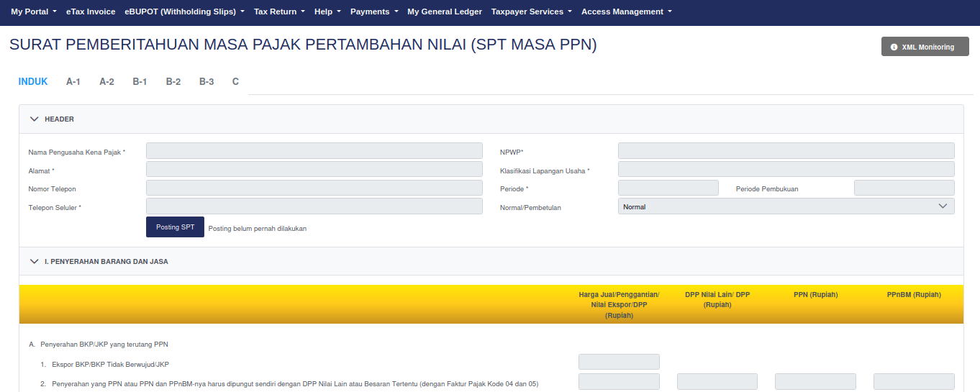The image size is (980, 392).
Task: Open the Help menu
Action: pos(327,12)
